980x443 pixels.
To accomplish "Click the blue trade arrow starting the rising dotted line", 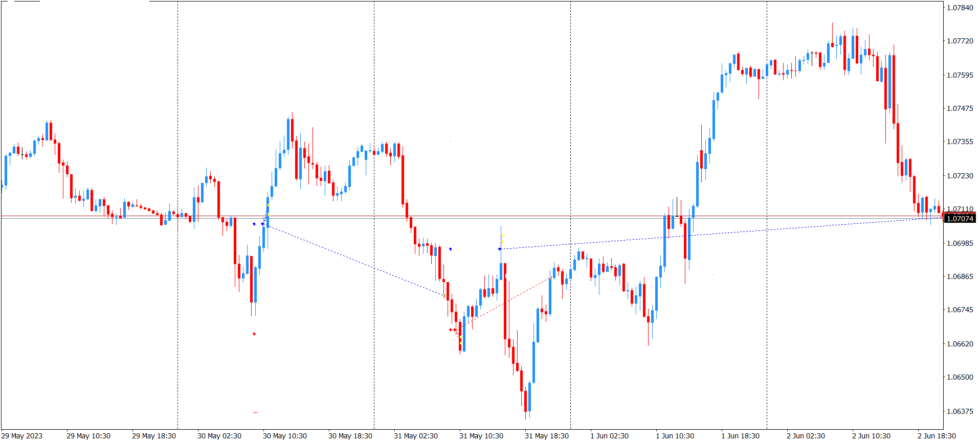I will [x=500, y=249].
